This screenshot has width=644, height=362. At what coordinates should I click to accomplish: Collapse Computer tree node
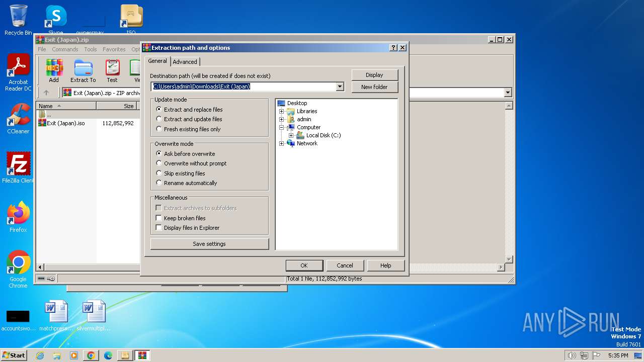click(282, 127)
